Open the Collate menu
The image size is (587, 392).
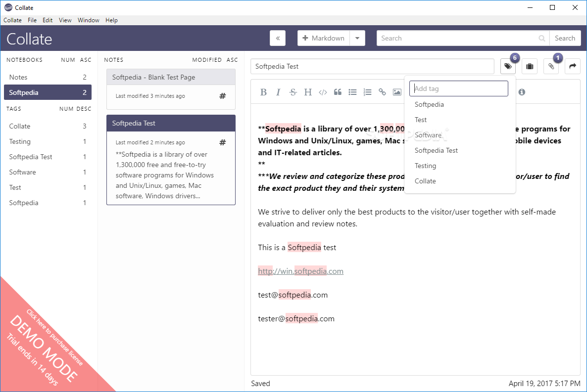13,20
